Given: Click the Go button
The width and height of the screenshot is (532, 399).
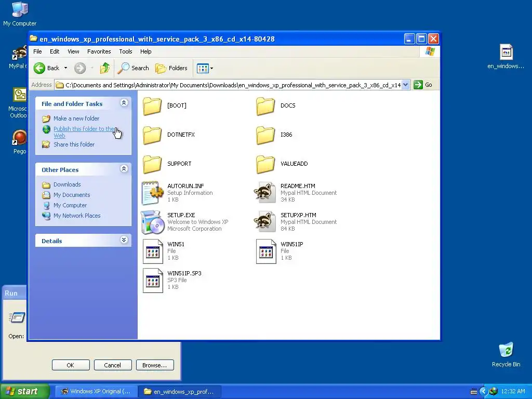Looking at the screenshot, I should coord(423,85).
